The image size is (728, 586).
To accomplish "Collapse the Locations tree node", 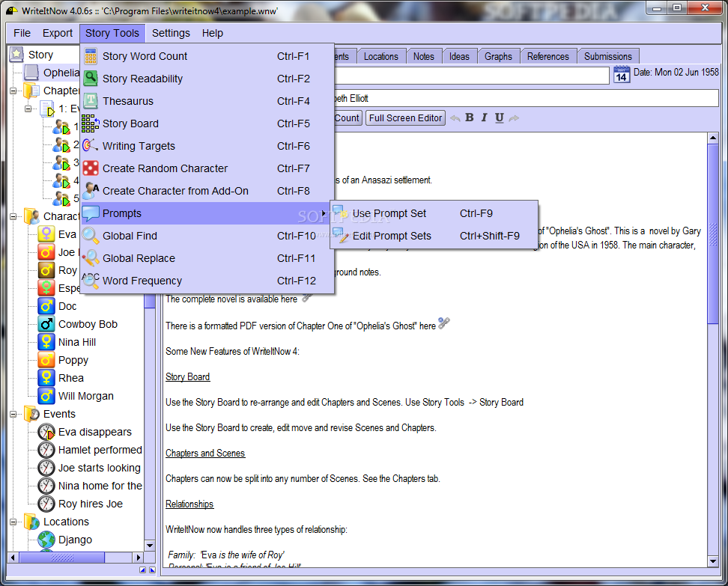I will [x=13, y=522].
